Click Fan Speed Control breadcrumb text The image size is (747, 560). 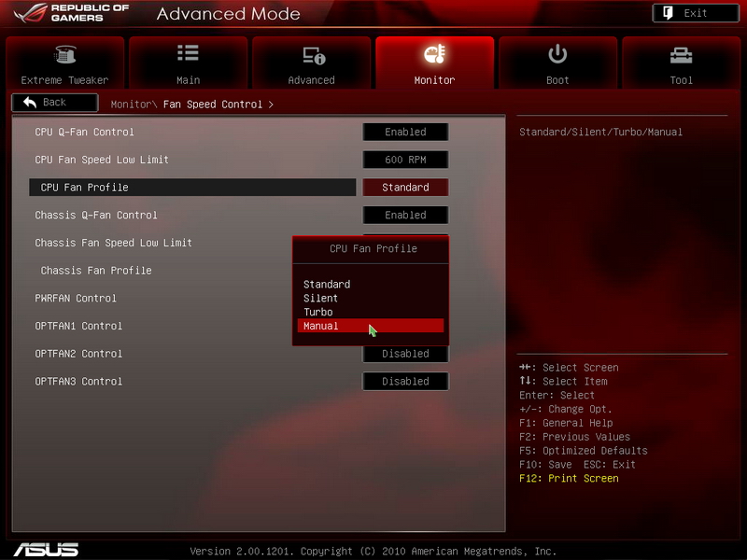[x=213, y=105]
